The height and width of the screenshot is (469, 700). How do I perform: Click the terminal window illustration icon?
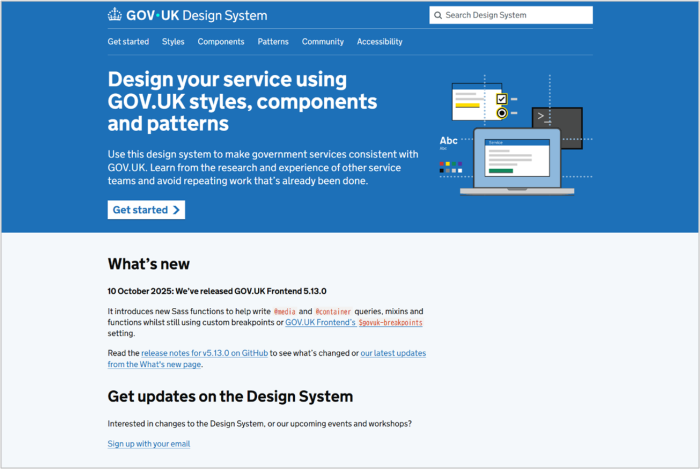click(x=556, y=118)
